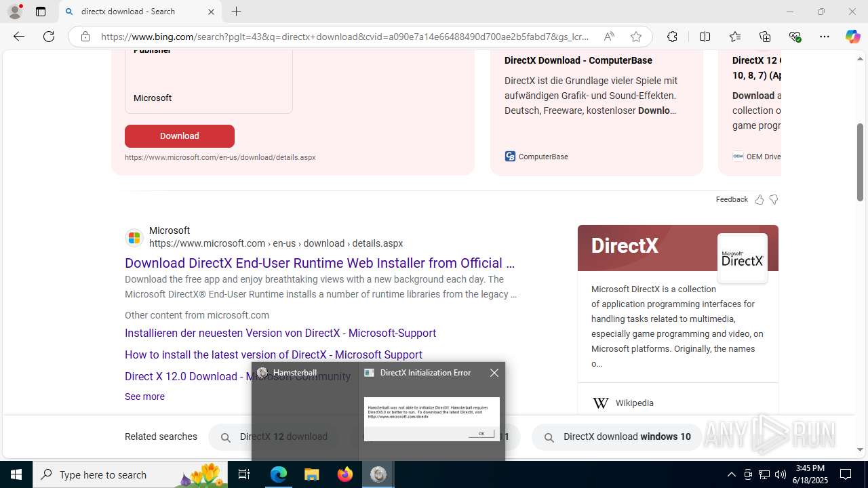Open Settings and more ellipsis
The width and height of the screenshot is (868, 488).
tap(825, 37)
